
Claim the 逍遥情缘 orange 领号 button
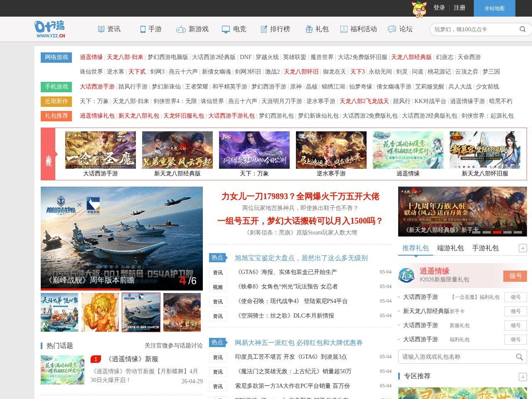click(515, 276)
